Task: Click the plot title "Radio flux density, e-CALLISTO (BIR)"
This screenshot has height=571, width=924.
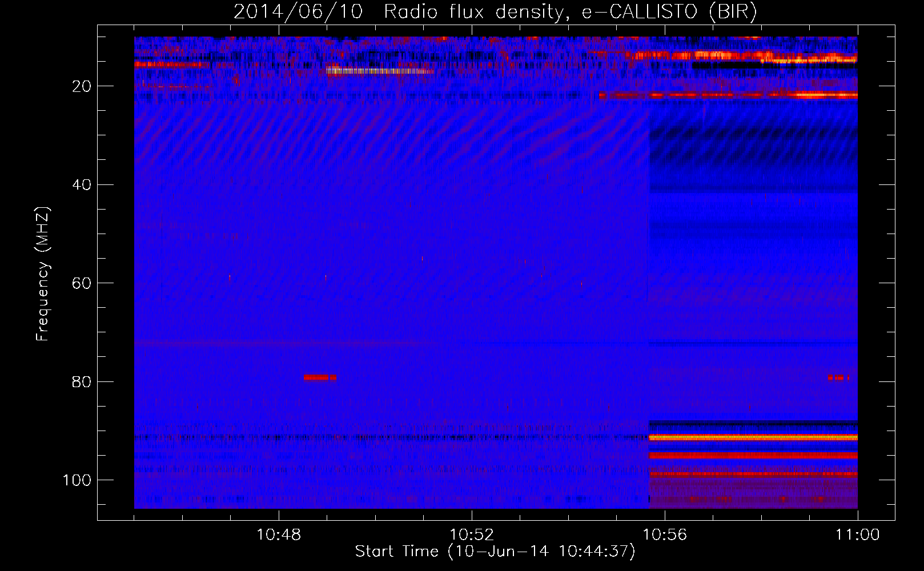Action: click(571, 12)
